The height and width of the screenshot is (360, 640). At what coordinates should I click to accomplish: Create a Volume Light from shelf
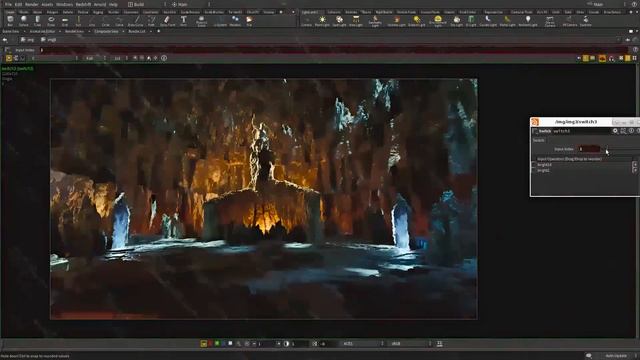396,21
